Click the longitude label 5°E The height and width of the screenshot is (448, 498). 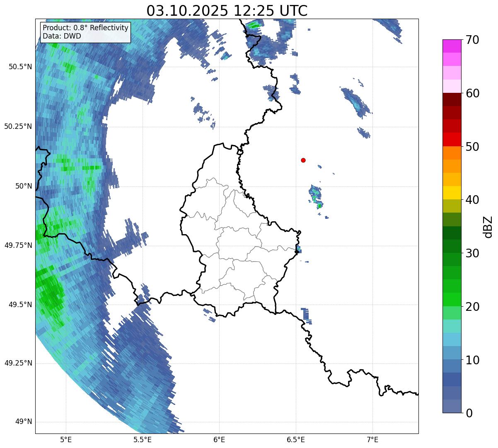pyautogui.click(x=66, y=439)
